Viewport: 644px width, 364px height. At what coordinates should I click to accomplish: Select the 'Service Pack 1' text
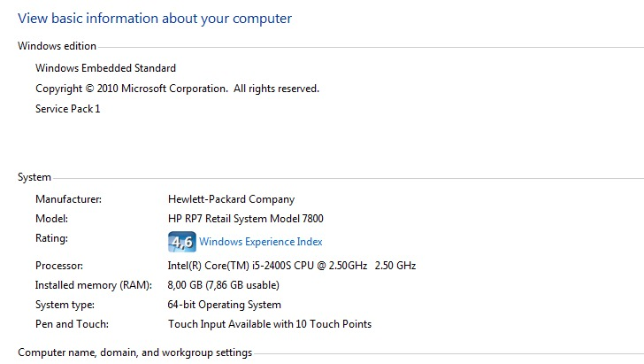68,109
